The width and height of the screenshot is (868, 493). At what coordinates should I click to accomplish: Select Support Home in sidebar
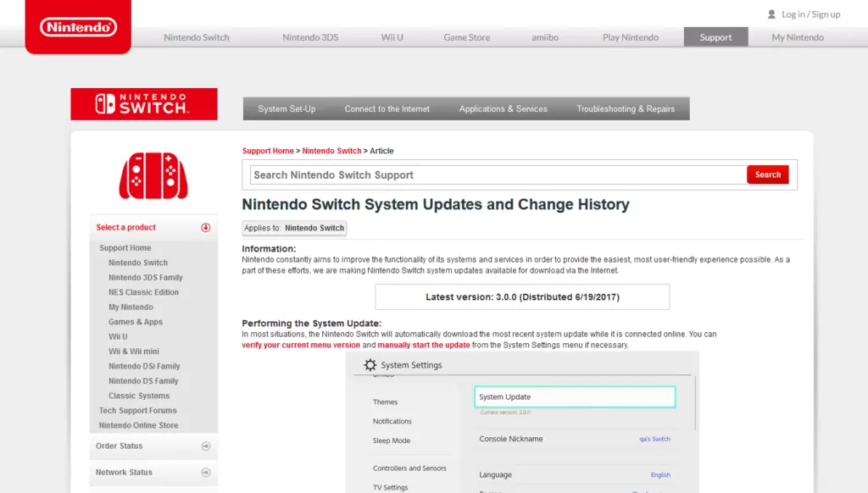pos(125,248)
